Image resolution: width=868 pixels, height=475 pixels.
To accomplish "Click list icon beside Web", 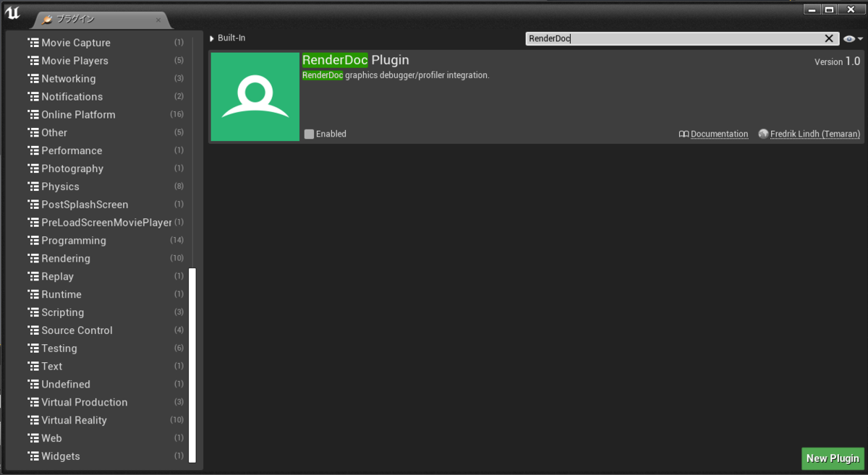I will click(33, 438).
